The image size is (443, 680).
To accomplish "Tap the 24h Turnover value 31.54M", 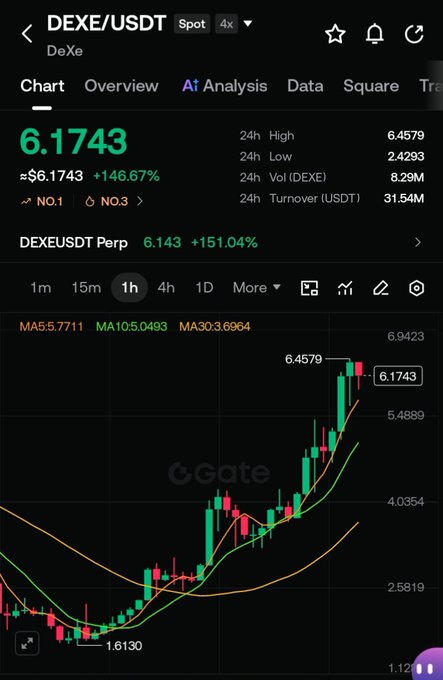I will coord(404,198).
